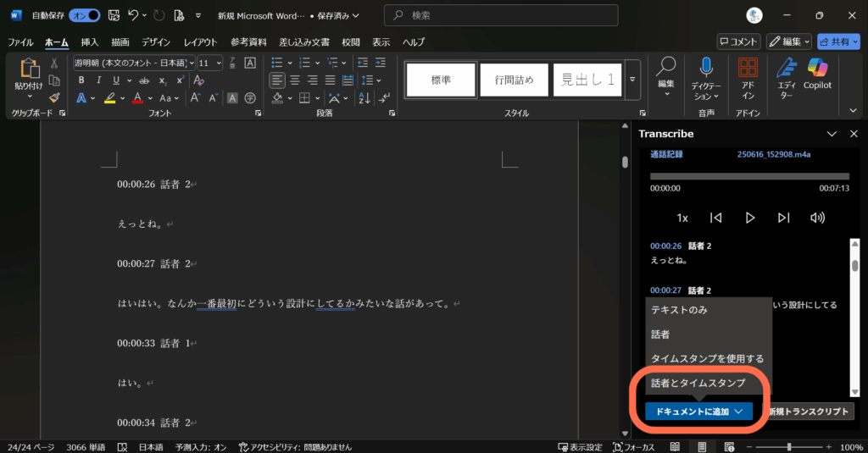Open the Transcribe pane options chevron

832,134
